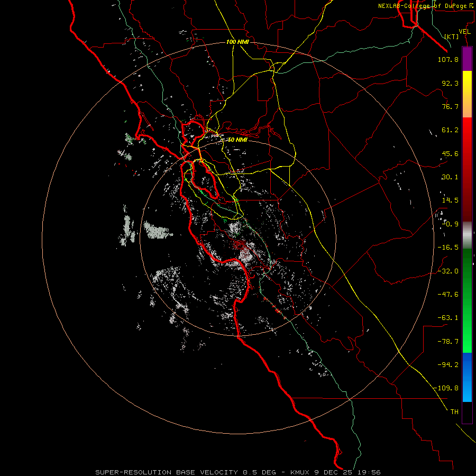Select the 30.1 velocity legend value

(x=450, y=177)
